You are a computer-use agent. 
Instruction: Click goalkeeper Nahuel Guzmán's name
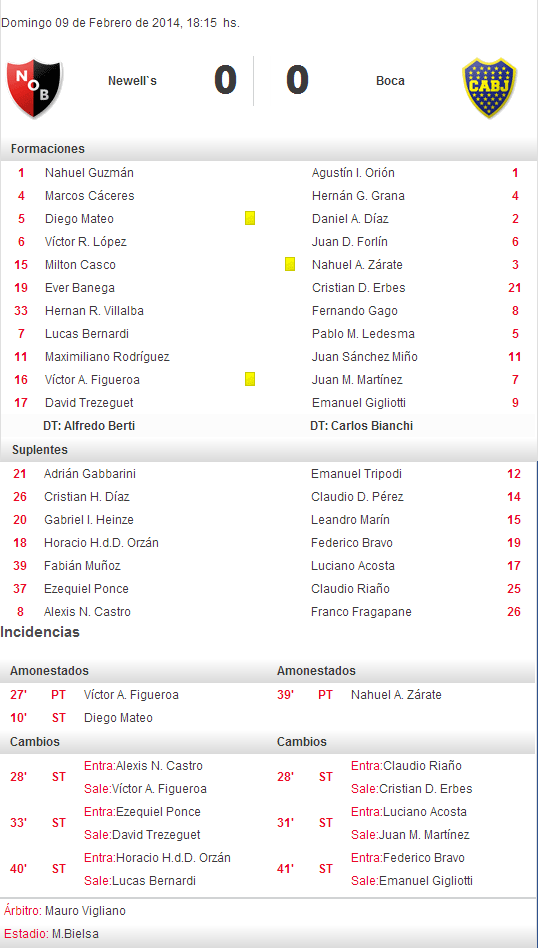(89, 173)
